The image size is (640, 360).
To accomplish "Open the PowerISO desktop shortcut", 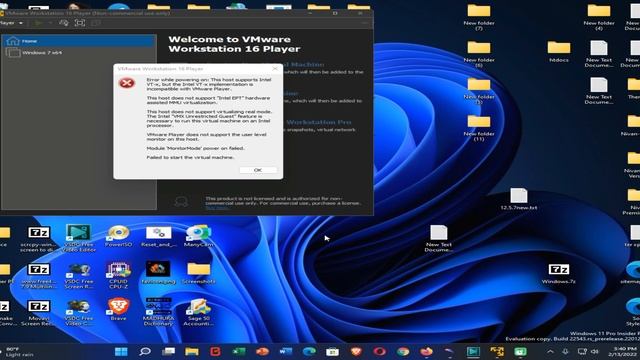I will coord(118,236).
